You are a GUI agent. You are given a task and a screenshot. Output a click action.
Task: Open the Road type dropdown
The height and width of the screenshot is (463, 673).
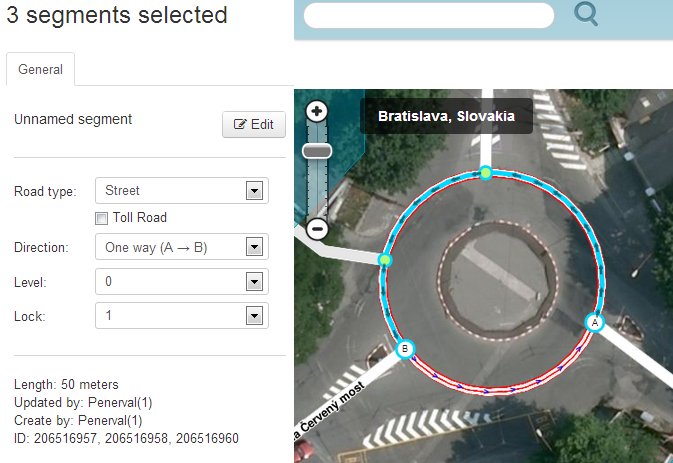pyautogui.click(x=181, y=191)
